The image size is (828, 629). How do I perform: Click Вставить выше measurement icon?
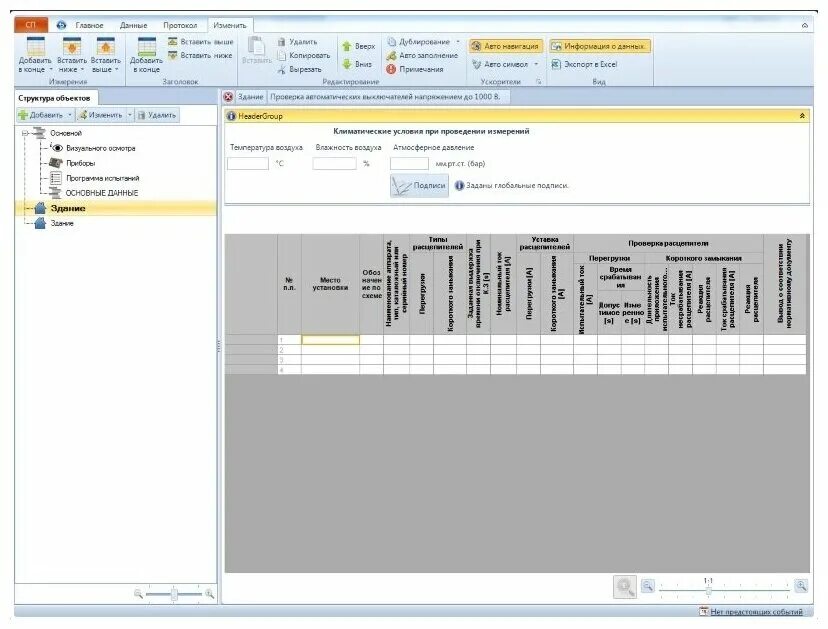coord(106,46)
